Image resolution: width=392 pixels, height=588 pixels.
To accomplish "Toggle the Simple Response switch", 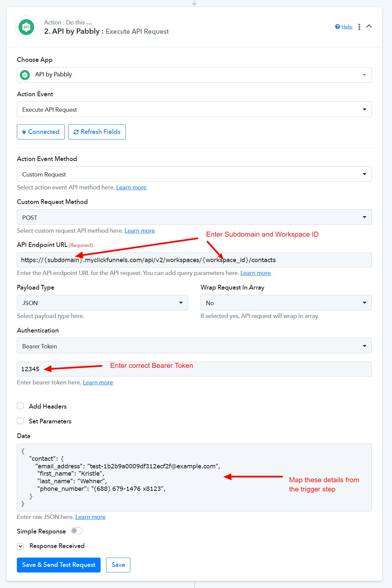I will pos(77,531).
